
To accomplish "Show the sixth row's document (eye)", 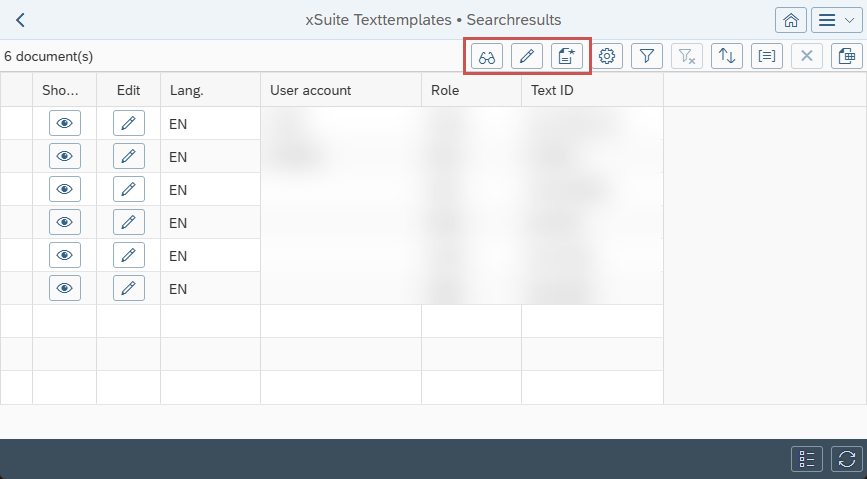I will 65,288.
